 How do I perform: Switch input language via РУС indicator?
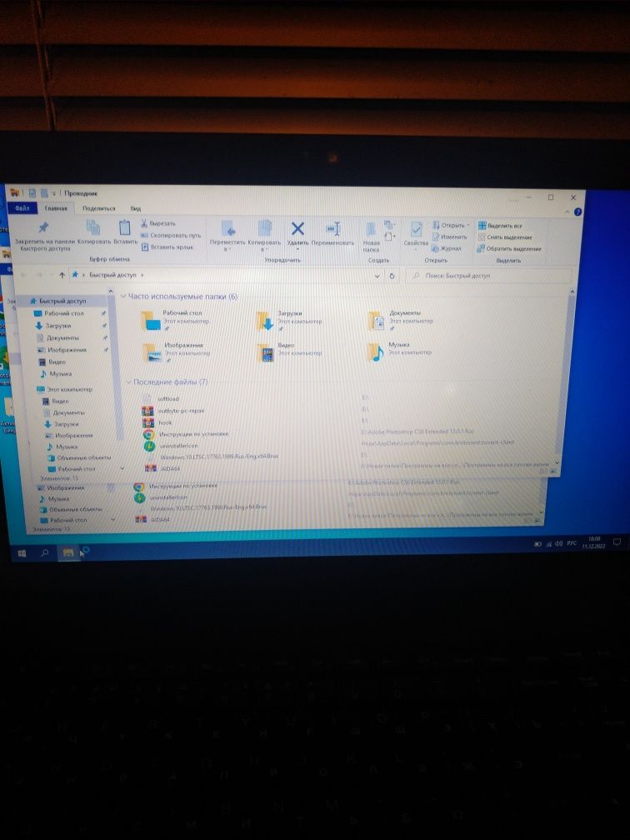(x=572, y=543)
